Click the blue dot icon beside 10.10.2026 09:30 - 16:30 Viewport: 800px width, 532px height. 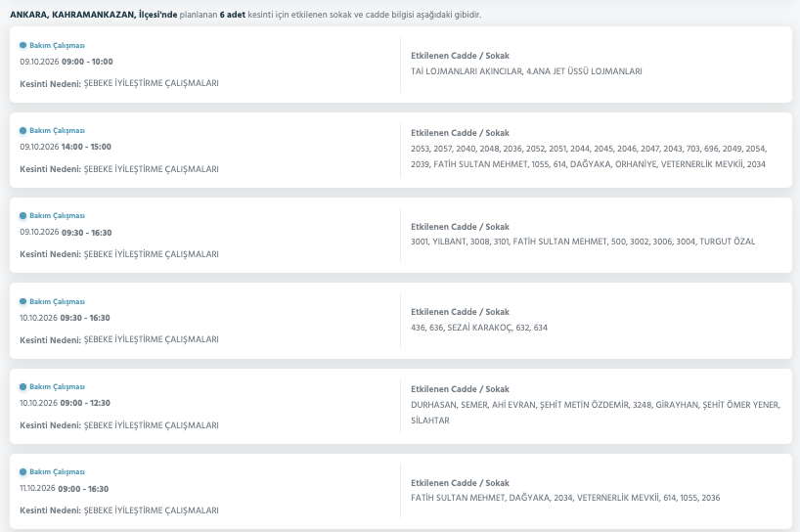(22, 301)
